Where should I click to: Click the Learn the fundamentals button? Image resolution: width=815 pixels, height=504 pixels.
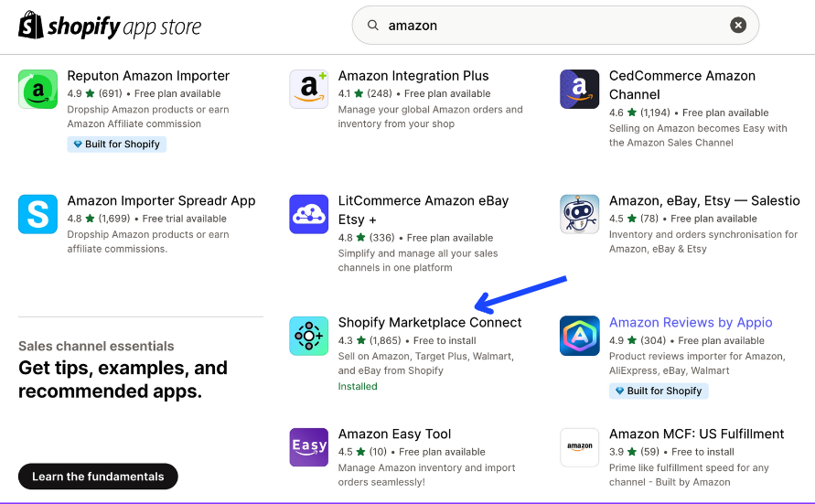[98, 477]
